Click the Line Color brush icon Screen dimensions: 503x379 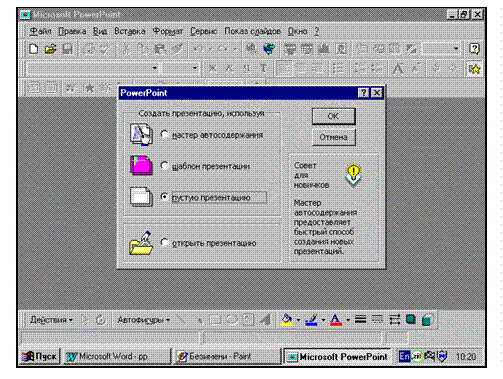tap(311, 320)
